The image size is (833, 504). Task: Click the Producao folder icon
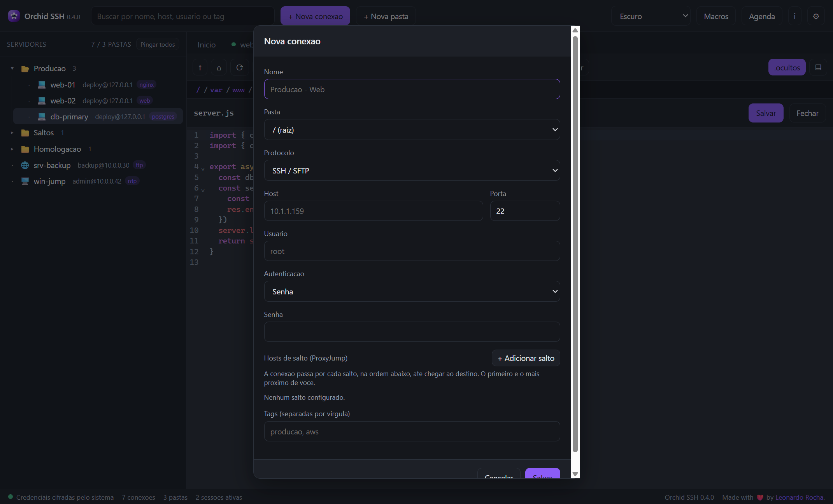[25, 69]
